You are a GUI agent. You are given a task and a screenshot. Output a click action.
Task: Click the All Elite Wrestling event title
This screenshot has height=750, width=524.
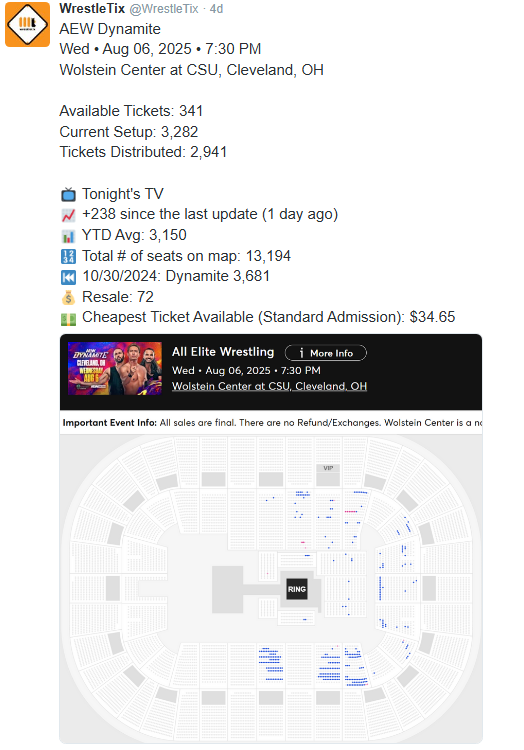[223, 352]
